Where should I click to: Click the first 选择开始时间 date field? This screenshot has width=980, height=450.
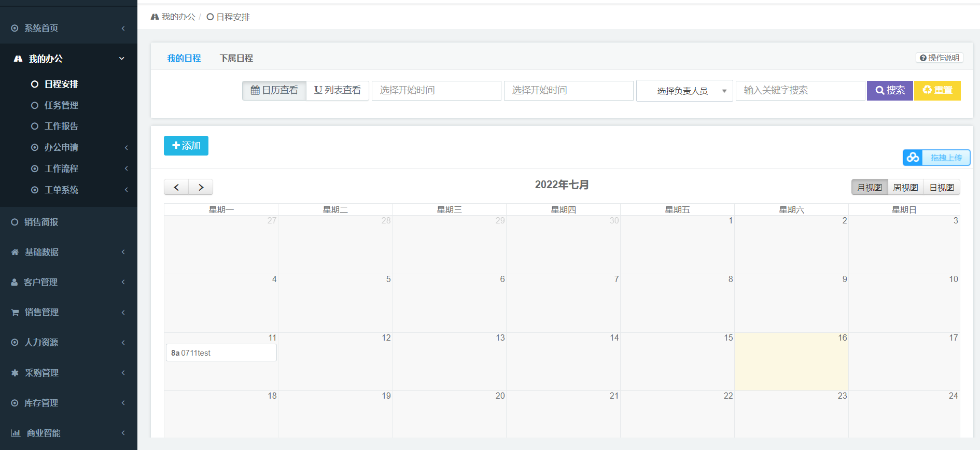point(437,90)
